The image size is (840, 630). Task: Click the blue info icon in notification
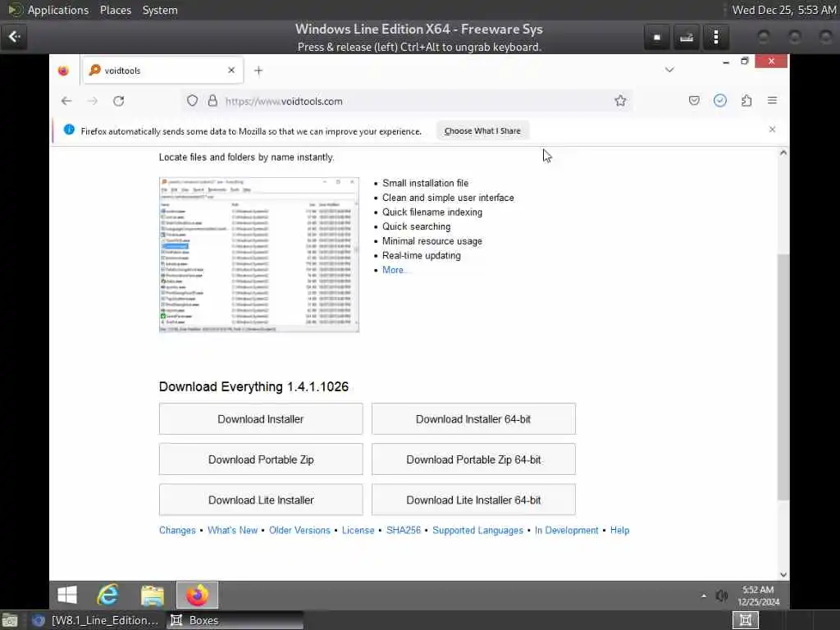click(69, 130)
